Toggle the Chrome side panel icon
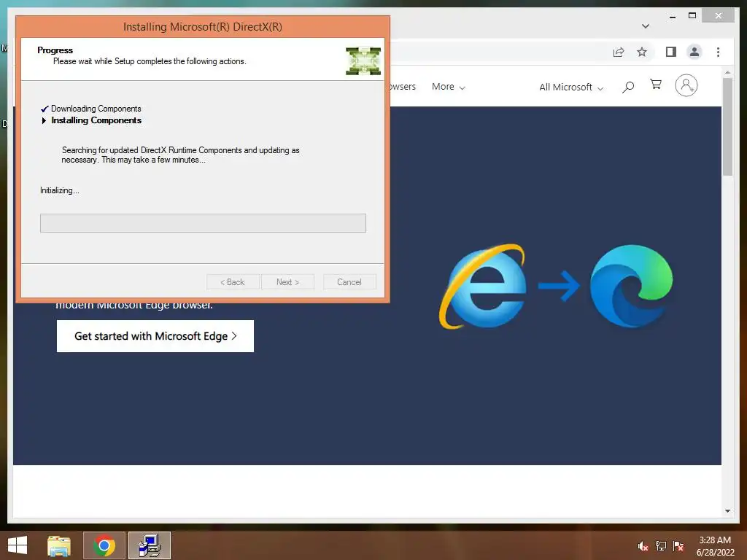 coord(671,52)
